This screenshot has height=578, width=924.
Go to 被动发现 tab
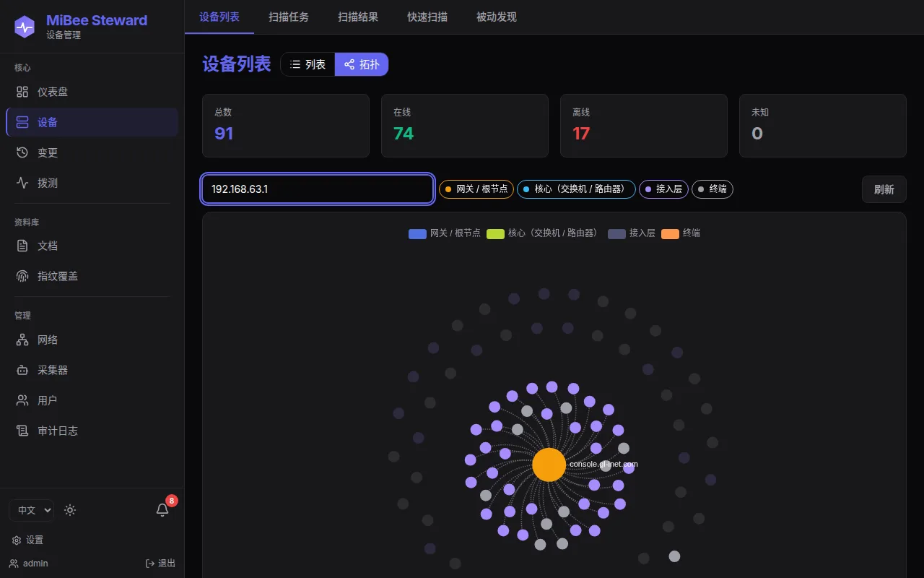click(x=497, y=17)
